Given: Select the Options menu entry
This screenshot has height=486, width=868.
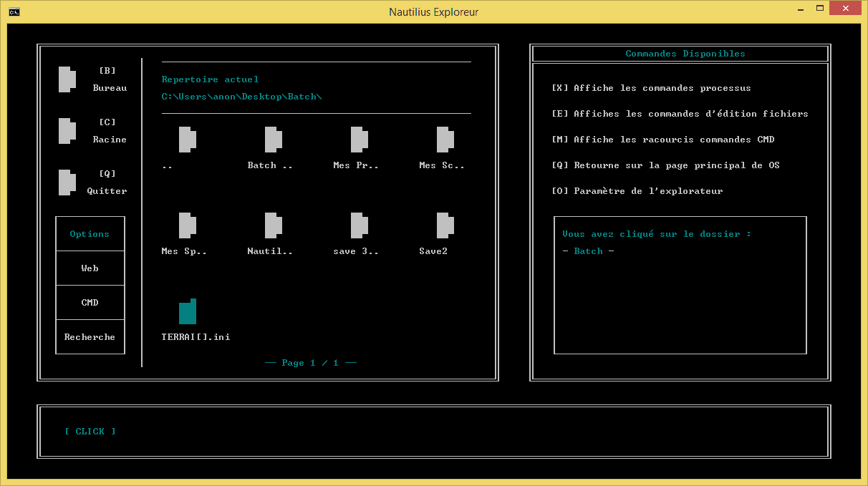Looking at the screenshot, I should click(x=90, y=234).
